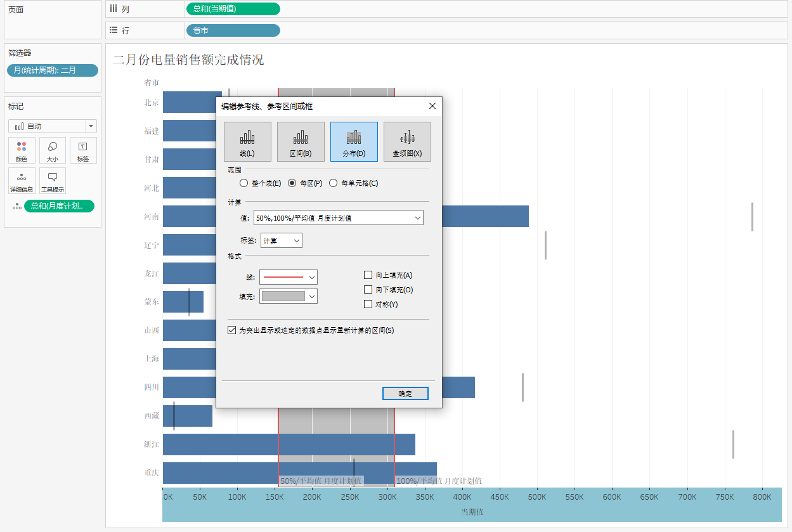Open the 值 computation dropdown
This screenshot has height=532, width=792.
pos(338,218)
